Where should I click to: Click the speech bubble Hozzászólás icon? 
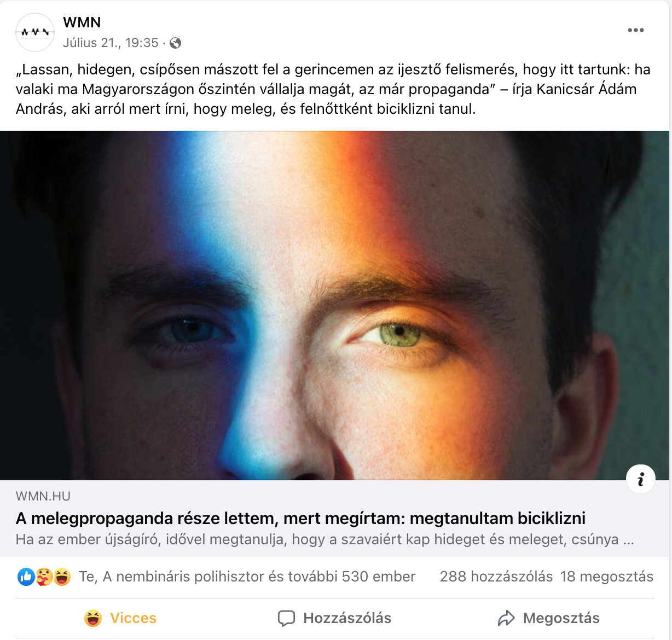tap(286, 618)
